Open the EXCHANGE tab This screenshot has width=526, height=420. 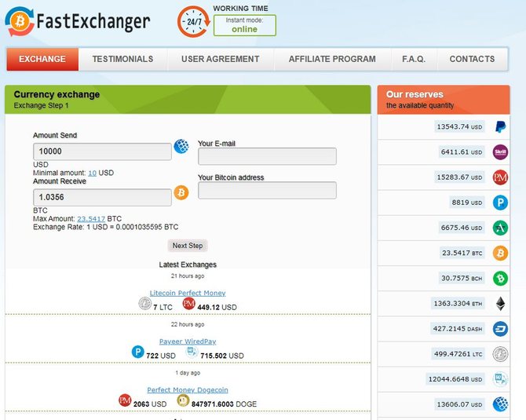[x=42, y=59]
